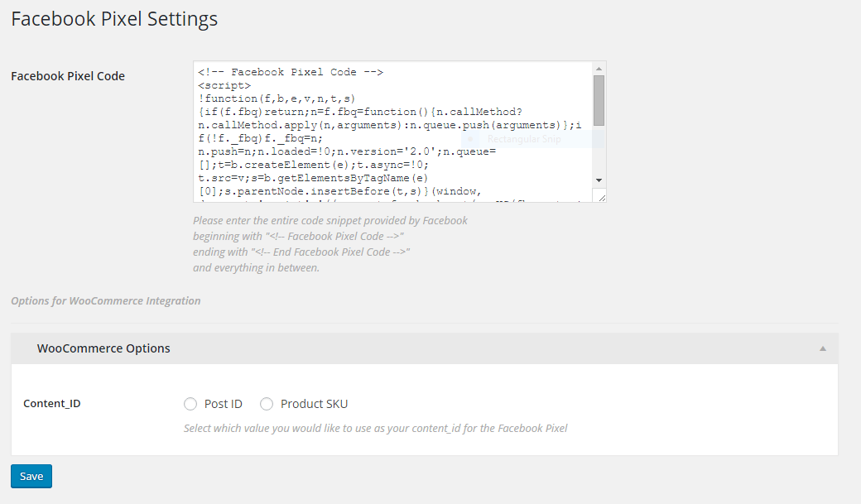Collapse the WooCommerce Options panel triangle
The image size is (861, 504).
pos(823,348)
